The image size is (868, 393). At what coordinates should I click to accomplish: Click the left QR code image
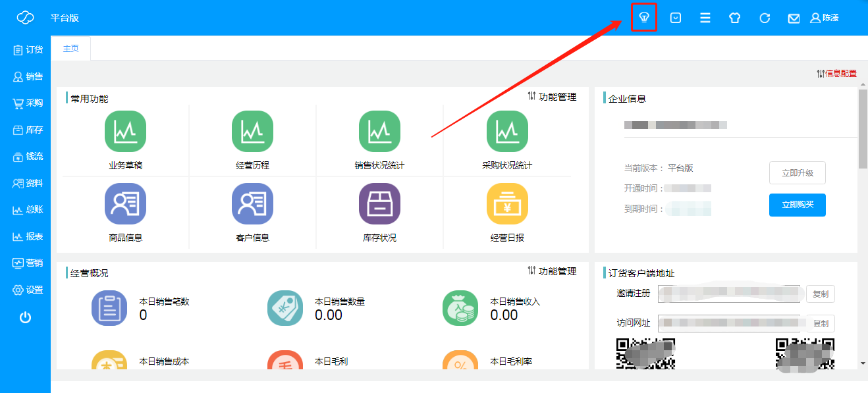point(645,354)
